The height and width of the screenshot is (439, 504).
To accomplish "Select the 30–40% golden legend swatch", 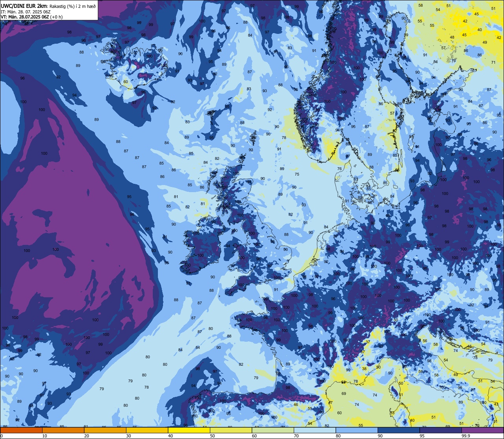I will pos(147,430).
